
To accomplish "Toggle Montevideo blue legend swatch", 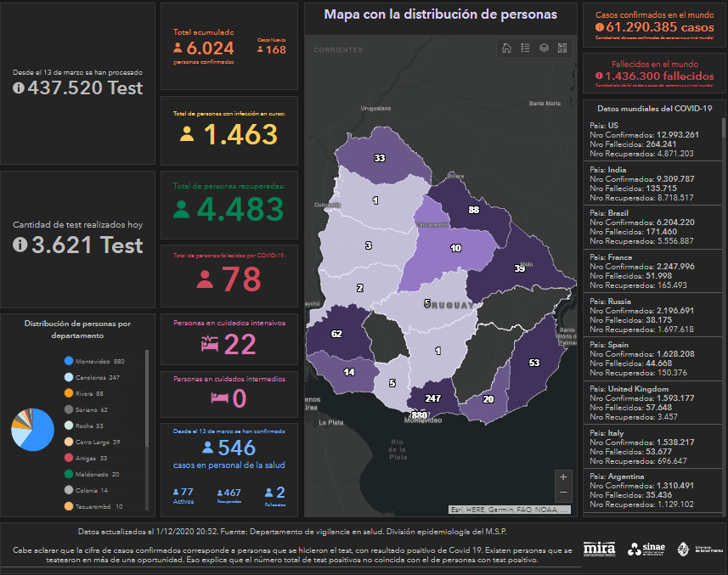I will [x=68, y=361].
